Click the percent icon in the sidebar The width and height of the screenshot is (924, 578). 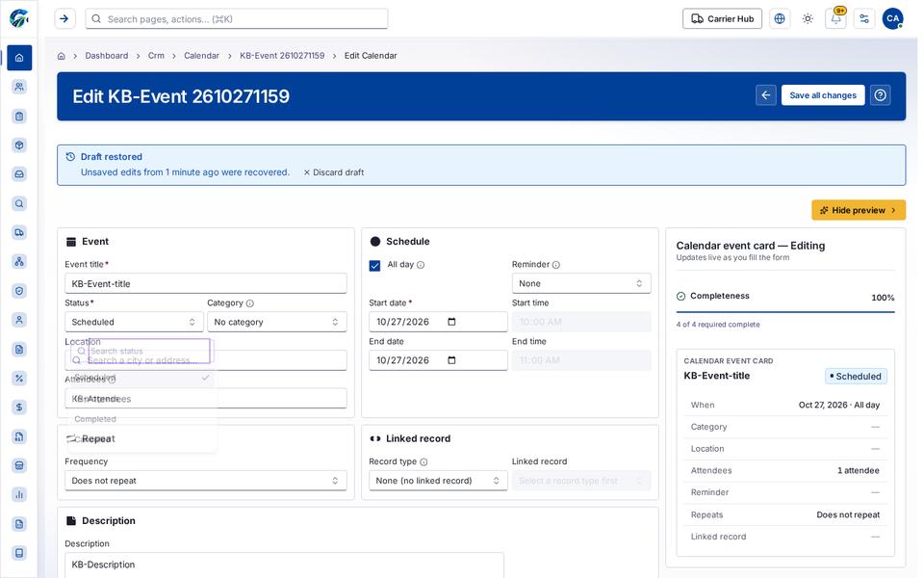(19, 378)
